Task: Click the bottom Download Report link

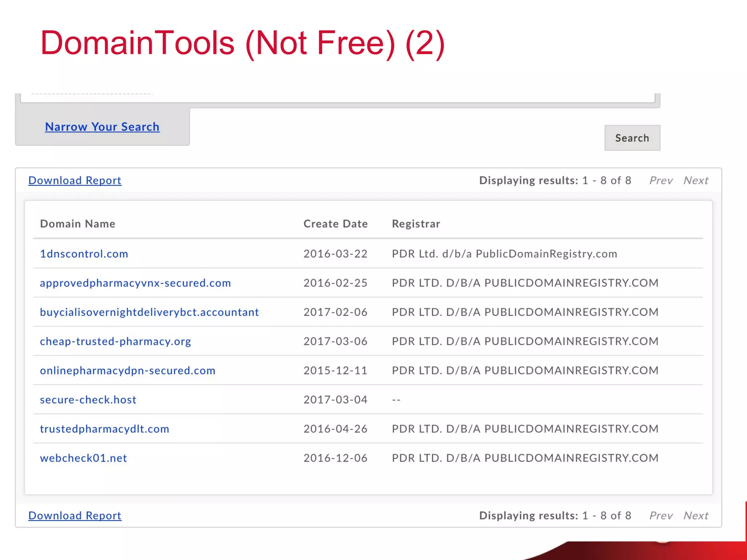Action: (x=75, y=516)
